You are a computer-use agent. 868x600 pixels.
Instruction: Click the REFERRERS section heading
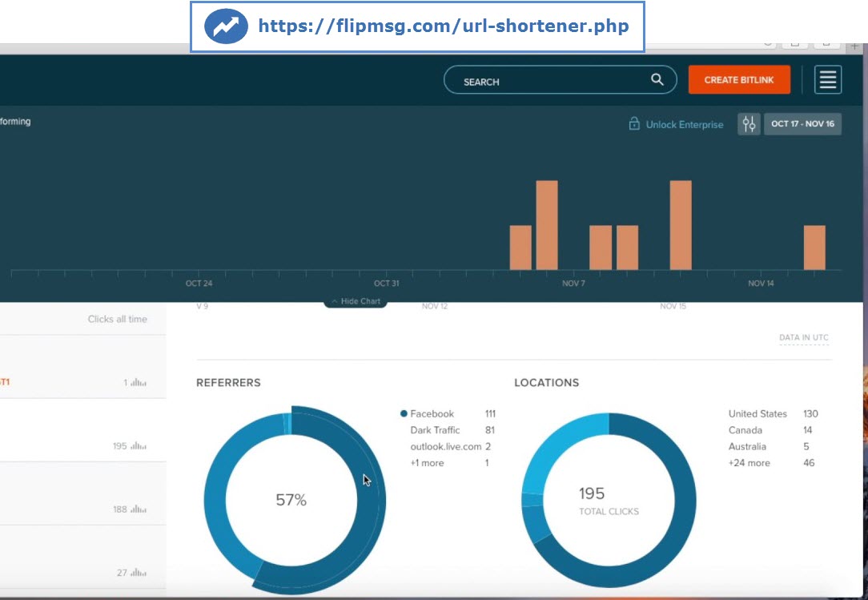228,383
